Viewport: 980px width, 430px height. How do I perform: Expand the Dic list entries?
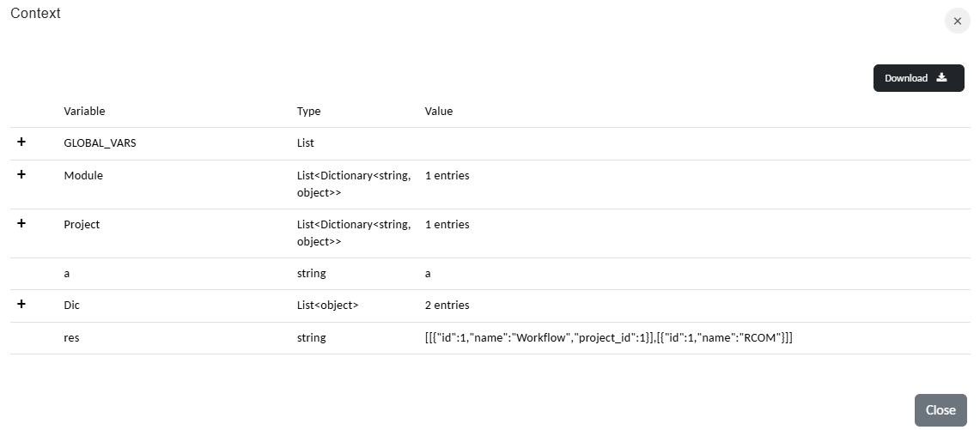tap(21, 305)
